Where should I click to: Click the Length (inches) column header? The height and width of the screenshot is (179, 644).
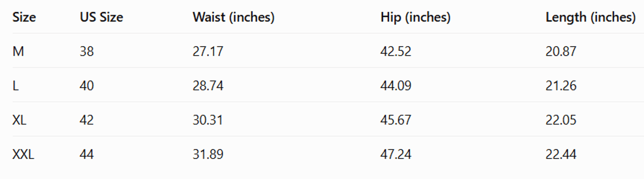[591, 17]
